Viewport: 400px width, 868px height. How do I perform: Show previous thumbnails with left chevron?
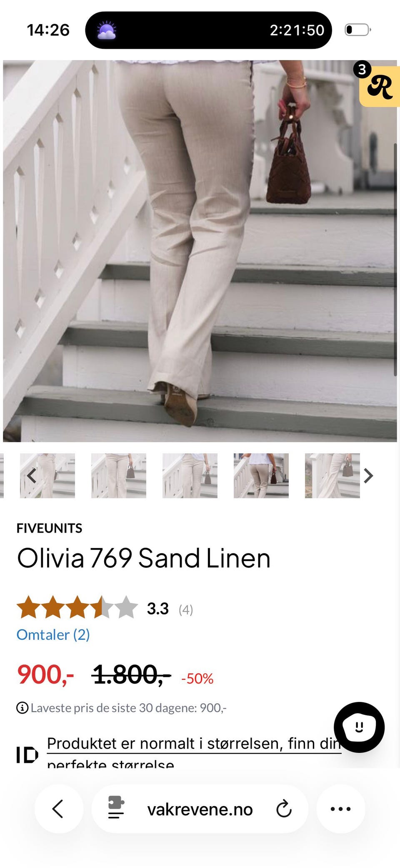[x=31, y=476]
